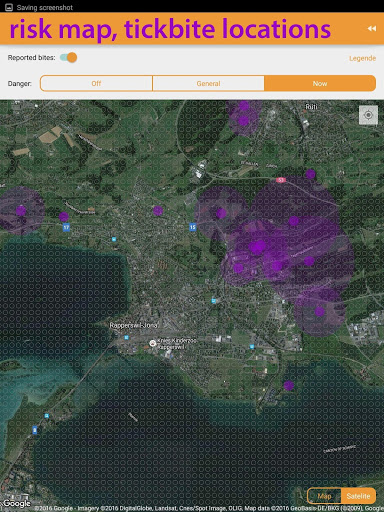Screen dimensions: 384x512
Task: Tap the route 17 road shield
Action: 66,227
